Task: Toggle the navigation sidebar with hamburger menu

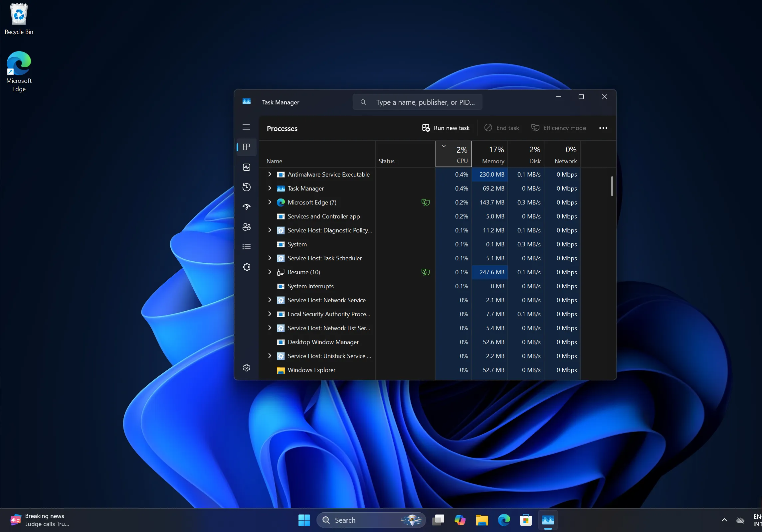Action: [x=246, y=127]
